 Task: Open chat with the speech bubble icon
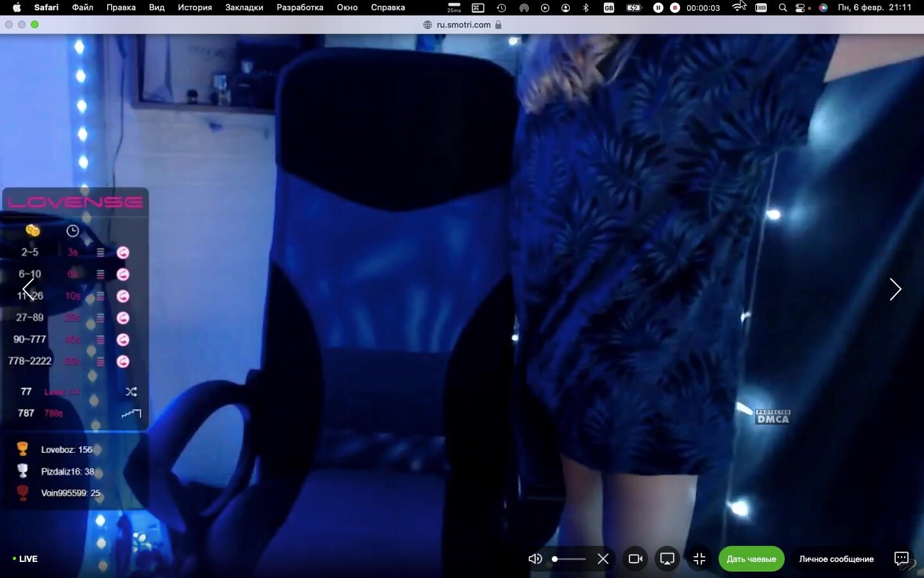[901, 558]
